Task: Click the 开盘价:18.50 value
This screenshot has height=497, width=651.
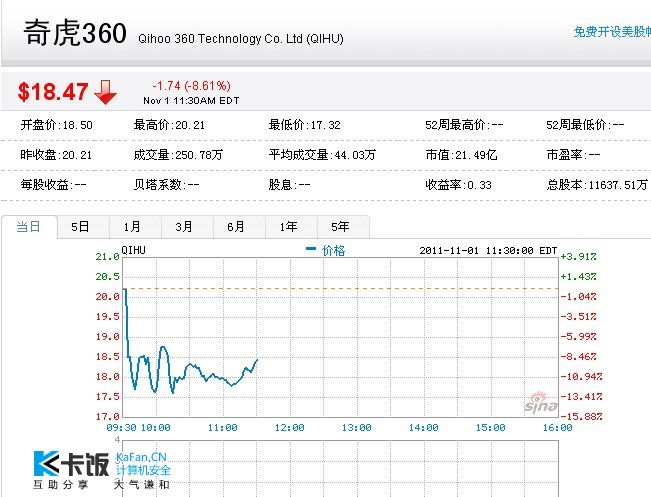Action: [56, 125]
